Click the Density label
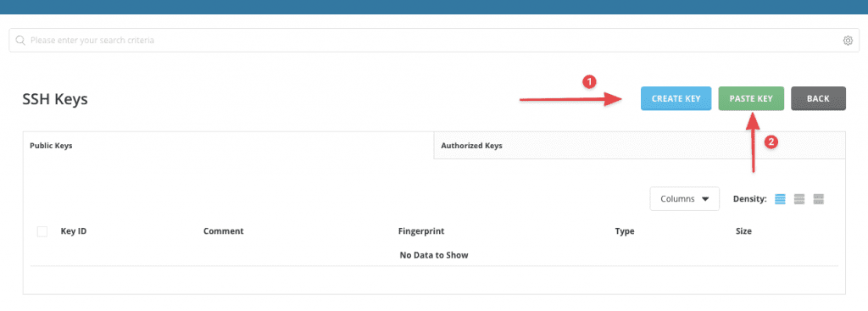868x311 pixels. (749, 199)
